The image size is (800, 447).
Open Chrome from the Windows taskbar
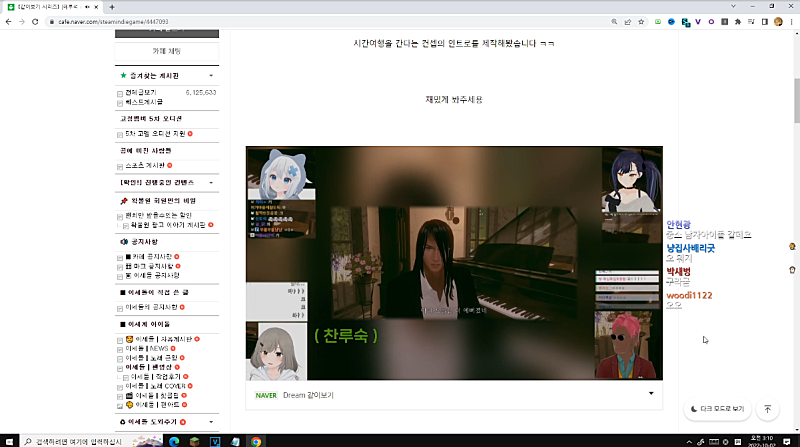[x=256, y=441]
